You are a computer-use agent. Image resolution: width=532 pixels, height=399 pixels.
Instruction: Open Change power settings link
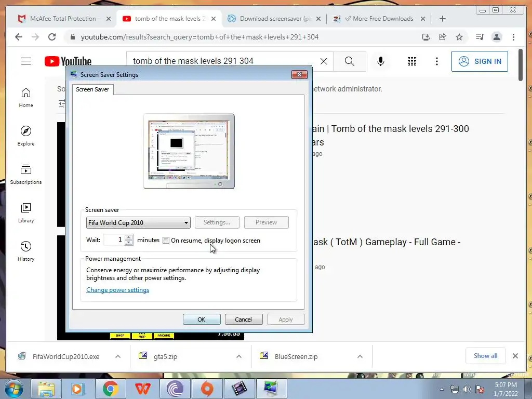(118, 290)
